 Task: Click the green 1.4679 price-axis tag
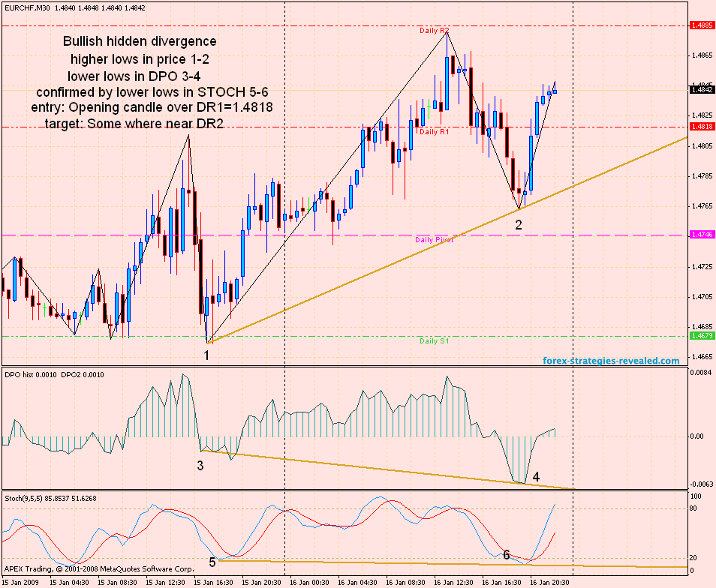click(702, 336)
